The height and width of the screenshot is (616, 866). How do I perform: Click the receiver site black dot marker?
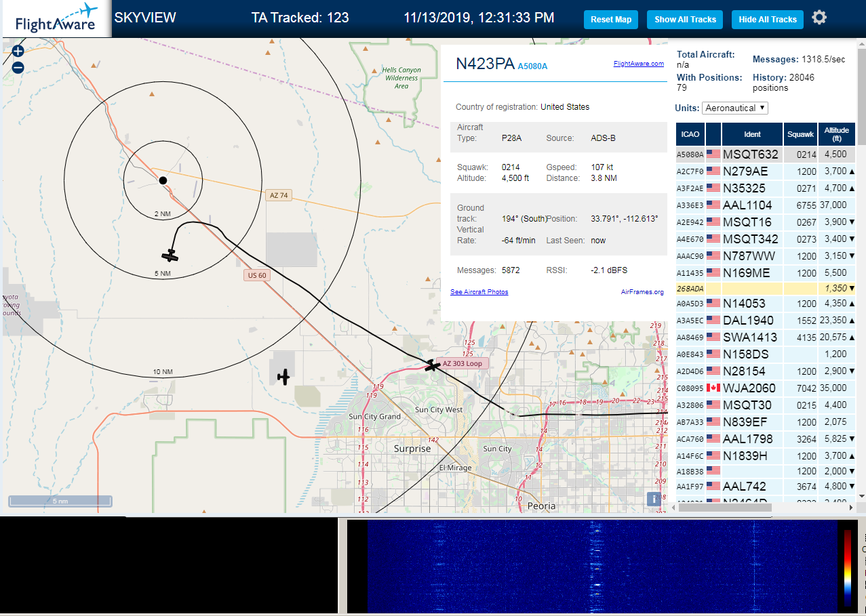pos(163,180)
